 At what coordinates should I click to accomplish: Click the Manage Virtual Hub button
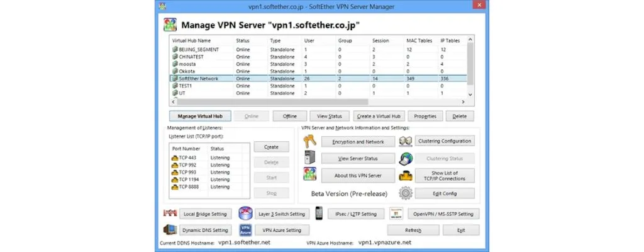click(x=200, y=116)
